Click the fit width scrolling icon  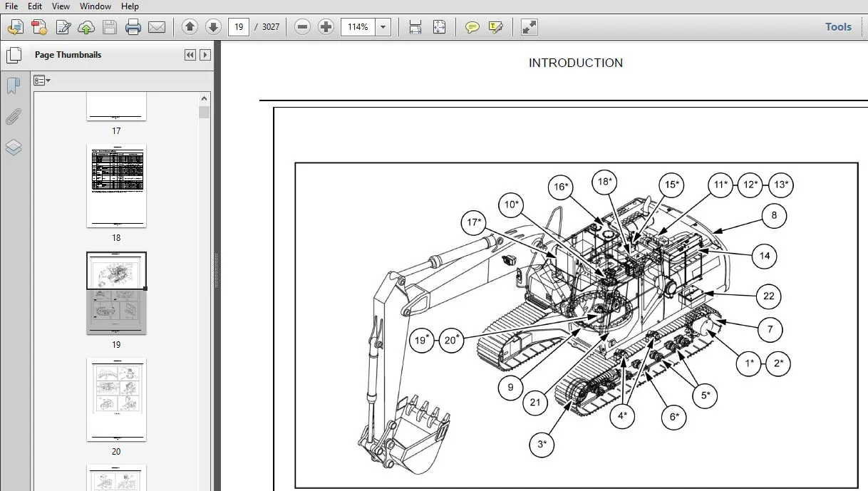(x=415, y=27)
